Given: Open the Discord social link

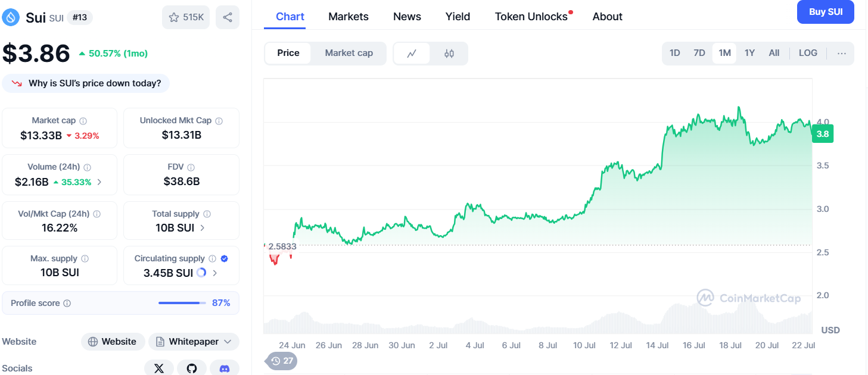Looking at the screenshot, I should tap(225, 368).
